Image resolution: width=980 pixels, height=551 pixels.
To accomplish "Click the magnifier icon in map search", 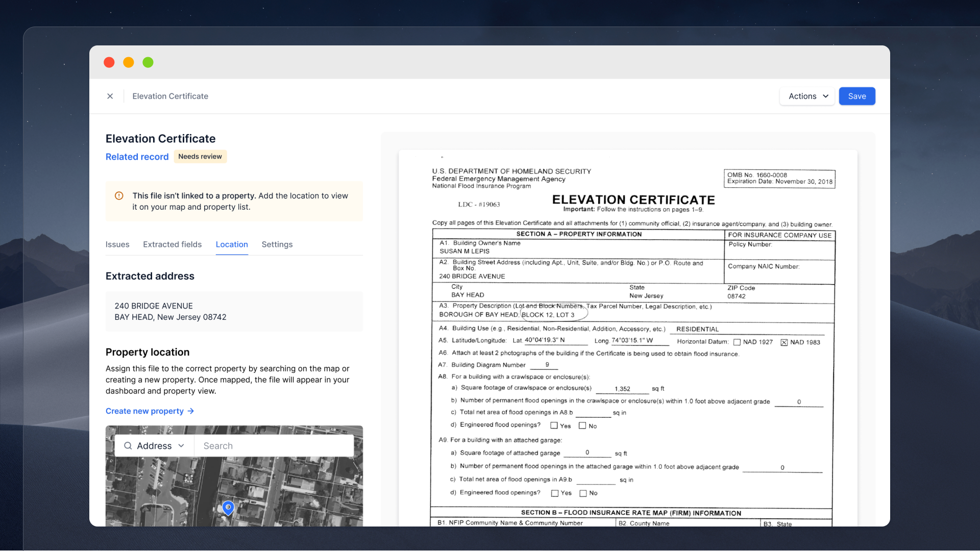I will tap(128, 446).
